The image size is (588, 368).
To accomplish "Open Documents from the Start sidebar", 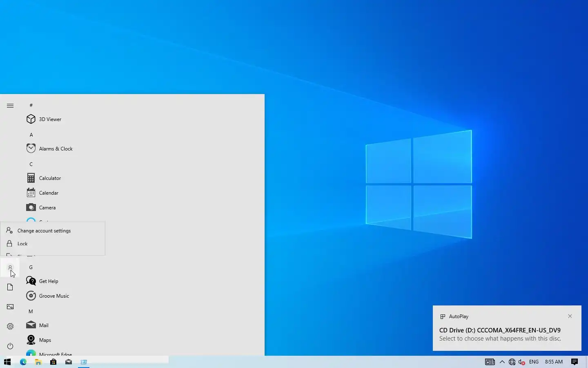I will point(10,287).
